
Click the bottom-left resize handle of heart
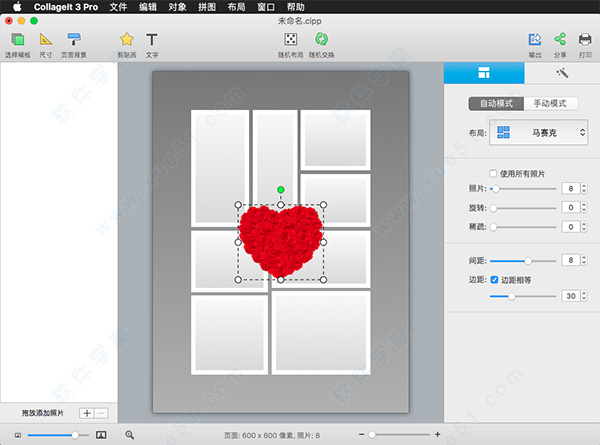click(238, 280)
